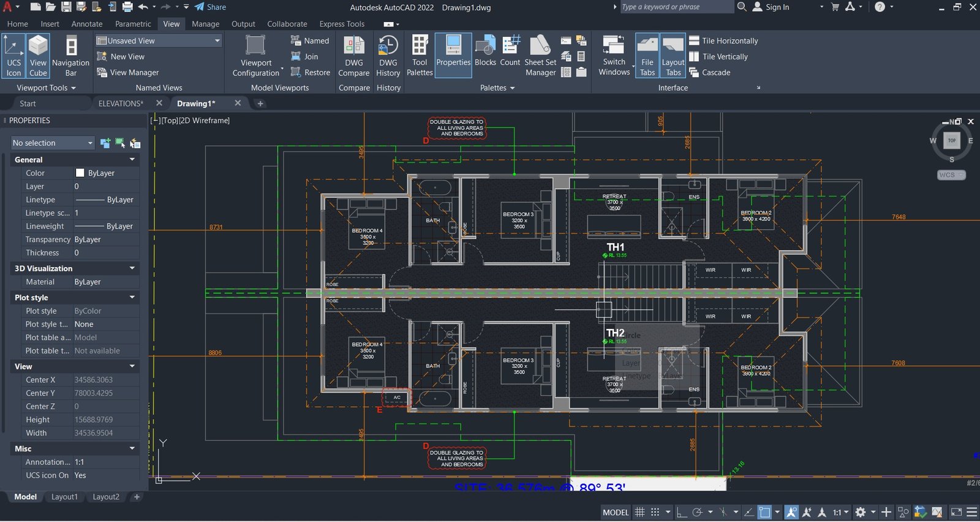Viewport: 980px width, 522px height.
Task: Switch to the ELEVATIONS* file tab
Action: (121, 104)
